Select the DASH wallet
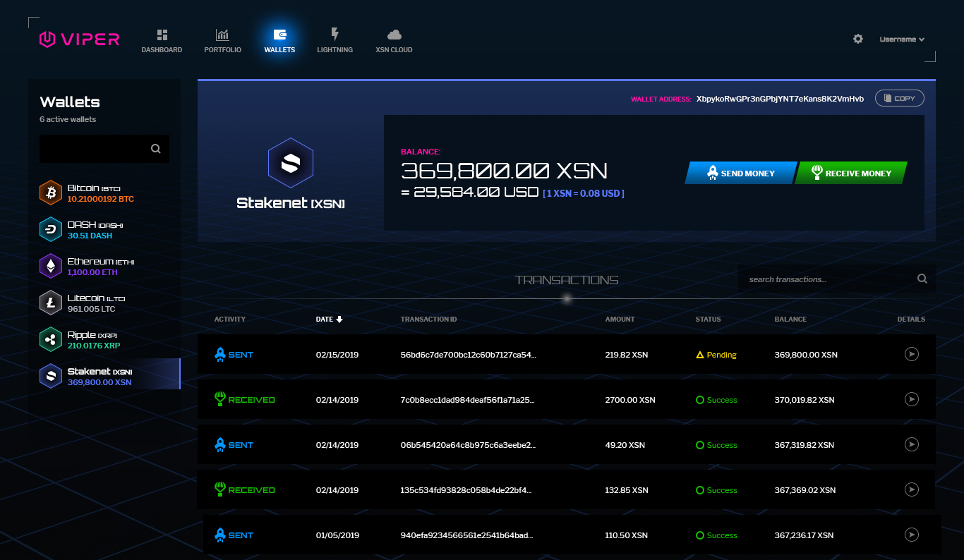Image resolution: width=964 pixels, height=560 pixels. pyautogui.click(x=104, y=229)
